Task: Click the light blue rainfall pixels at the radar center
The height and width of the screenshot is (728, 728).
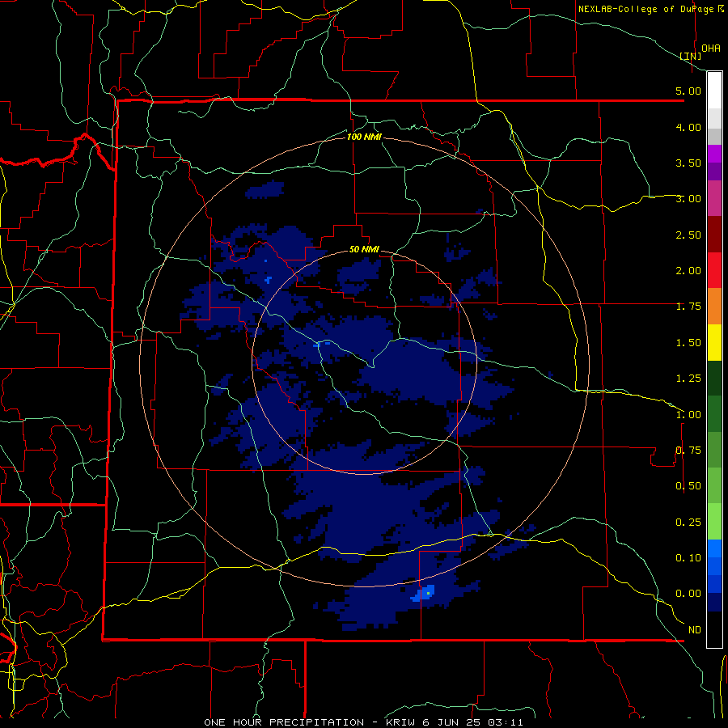Action: tap(322, 344)
